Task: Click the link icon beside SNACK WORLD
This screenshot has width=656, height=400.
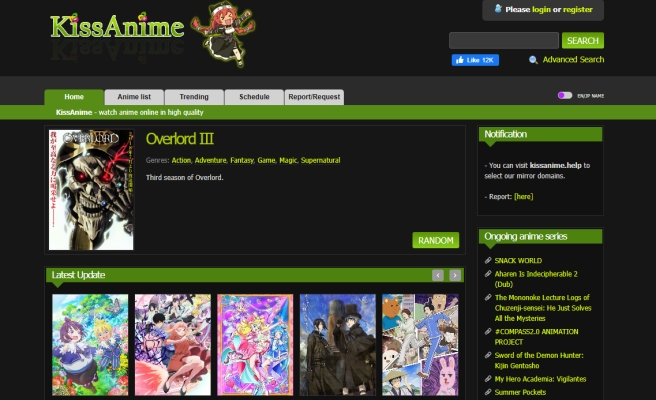Action: click(488, 260)
